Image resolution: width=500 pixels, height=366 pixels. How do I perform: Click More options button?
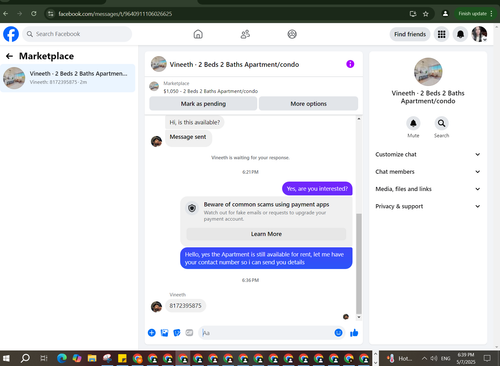(x=308, y=104)
